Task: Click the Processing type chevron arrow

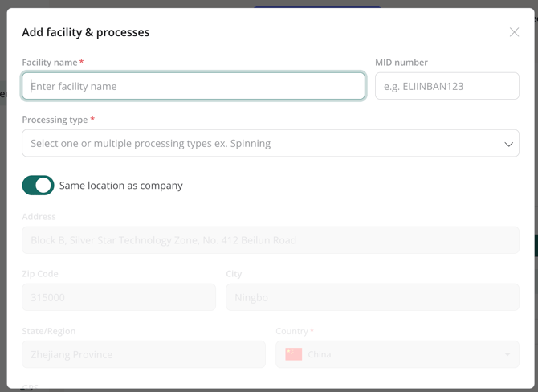Action: [508, 144]
